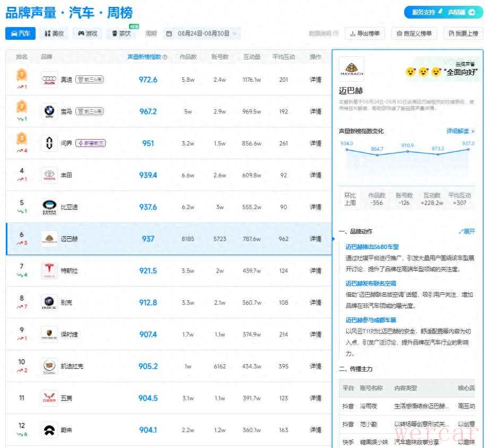Viewport: 486px width, 448px height.
Task: Expand the 品牌动作 section with 展开
Action: click(467, 231)
